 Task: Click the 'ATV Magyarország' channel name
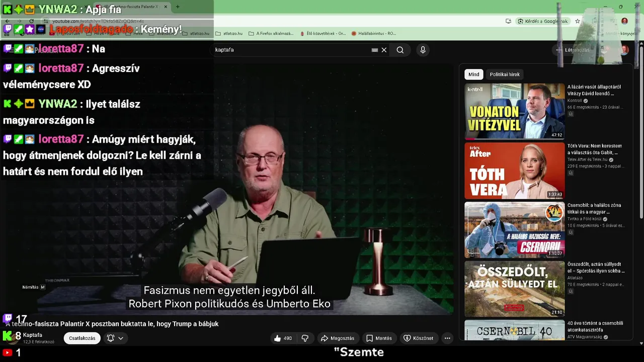coord(585,337)
